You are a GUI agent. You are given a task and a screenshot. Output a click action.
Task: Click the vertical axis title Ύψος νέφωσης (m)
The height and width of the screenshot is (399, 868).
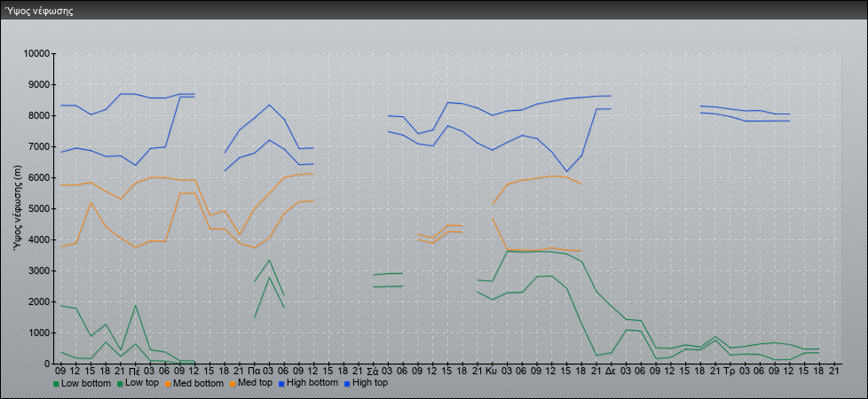pos(19,210)
